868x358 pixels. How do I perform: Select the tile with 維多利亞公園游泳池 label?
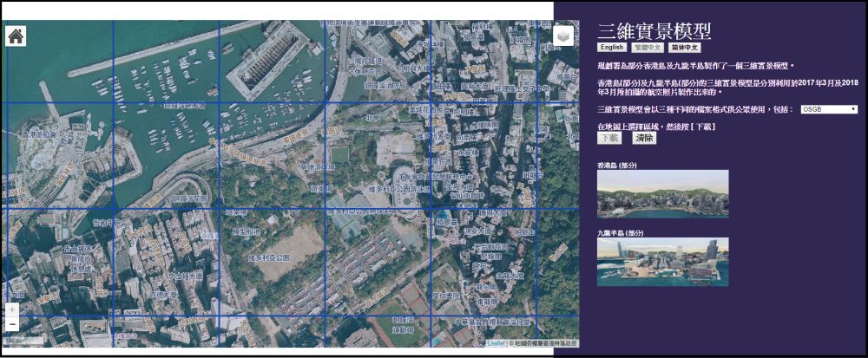pos(378,156)
